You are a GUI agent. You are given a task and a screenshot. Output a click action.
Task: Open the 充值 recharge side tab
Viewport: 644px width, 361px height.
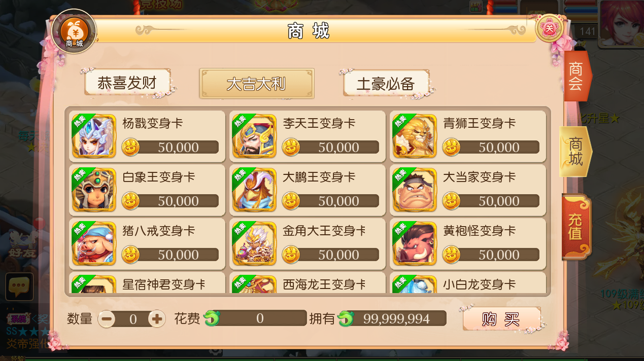(x=576, y=226)
